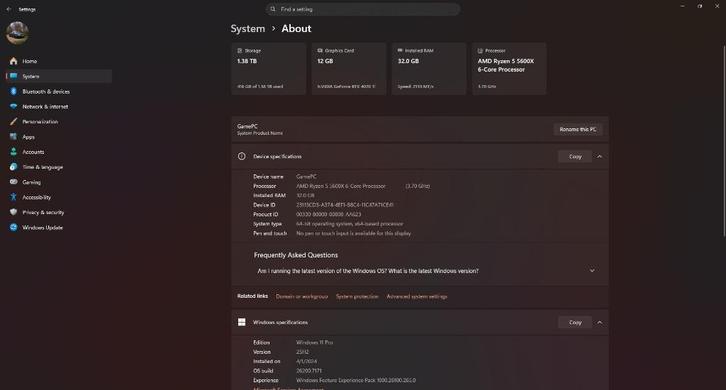Click the Processor chip icon in card
The width and height of the screenshot is (726, 390).
pyautogui.click(x=480, y=50)
